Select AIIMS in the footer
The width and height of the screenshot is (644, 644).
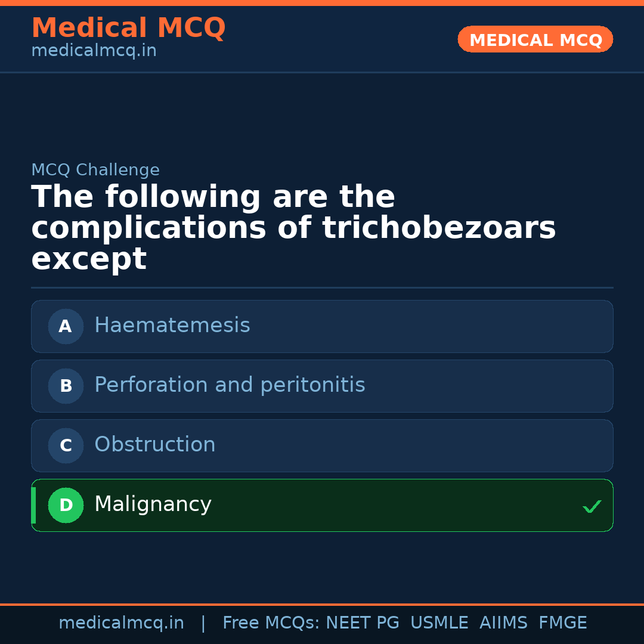pyautogui.click(x=503, y=623)
